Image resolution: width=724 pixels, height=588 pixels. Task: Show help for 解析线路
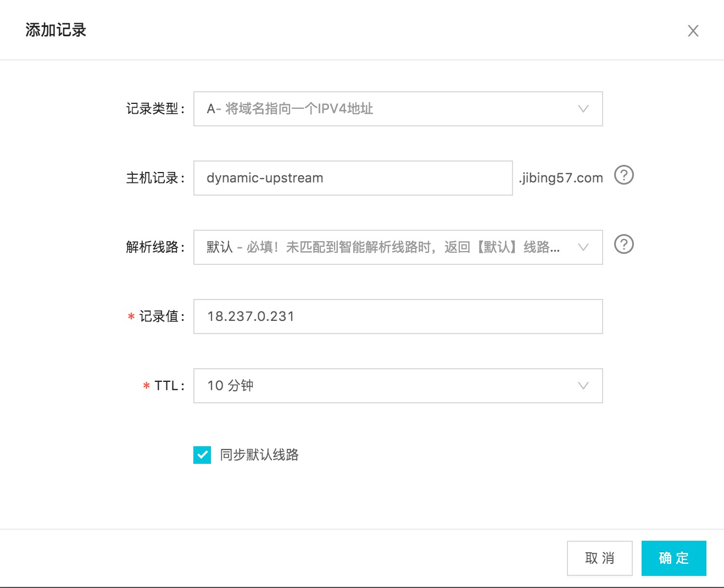click(x=624, y=245)
